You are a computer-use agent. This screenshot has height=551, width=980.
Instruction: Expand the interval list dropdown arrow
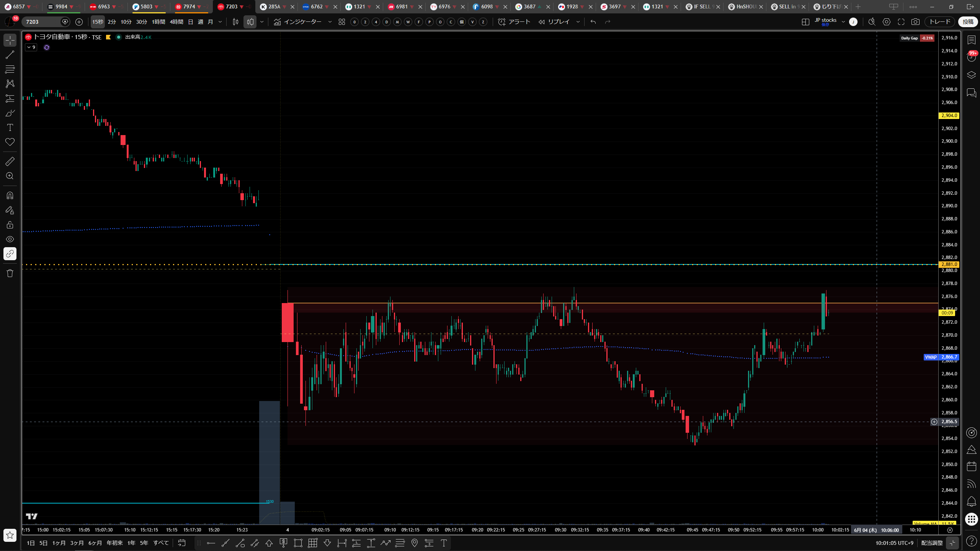220,22
